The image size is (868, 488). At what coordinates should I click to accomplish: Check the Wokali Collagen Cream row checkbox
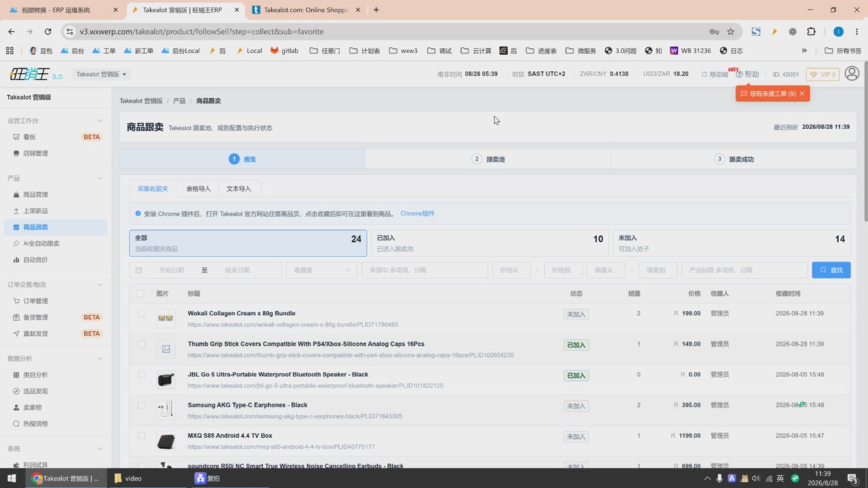pos(141,314)
